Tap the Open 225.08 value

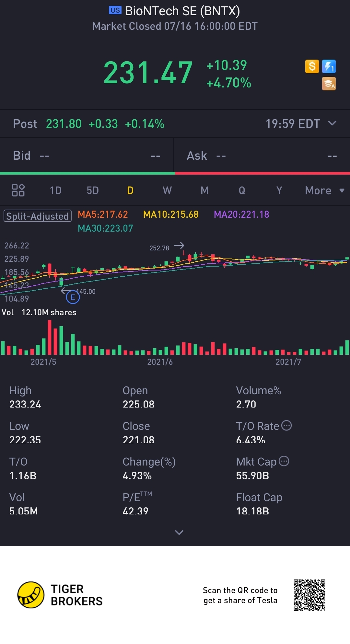tap(138, 404)
